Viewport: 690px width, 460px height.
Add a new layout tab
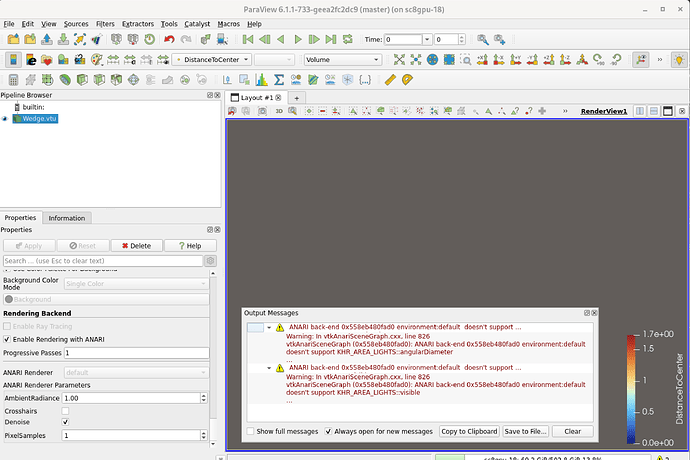tap(297, 98)
